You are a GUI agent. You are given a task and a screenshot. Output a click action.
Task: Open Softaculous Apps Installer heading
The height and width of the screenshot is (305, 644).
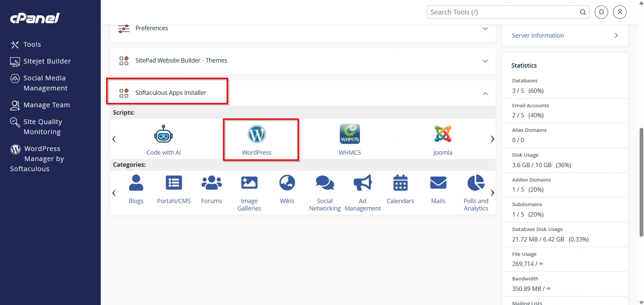tap(171, 93)
